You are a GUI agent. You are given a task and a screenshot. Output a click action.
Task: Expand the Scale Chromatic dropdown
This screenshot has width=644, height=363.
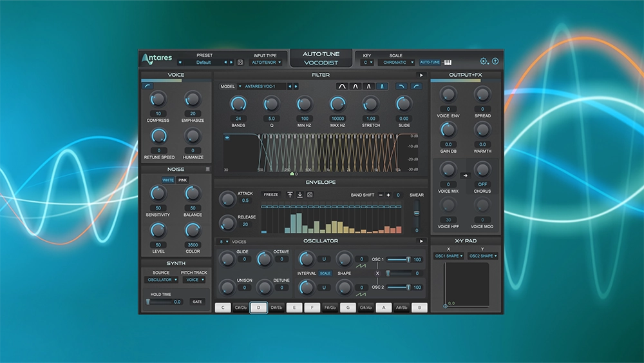(x=396, y=63)
